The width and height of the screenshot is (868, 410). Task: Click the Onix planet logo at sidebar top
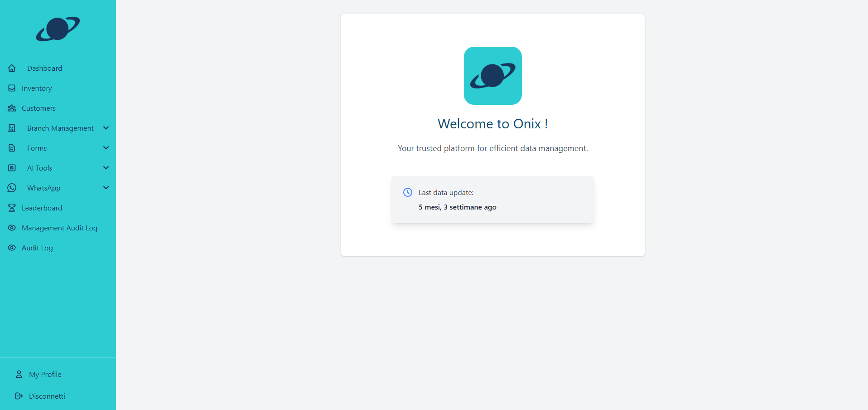tap(58, 29)
